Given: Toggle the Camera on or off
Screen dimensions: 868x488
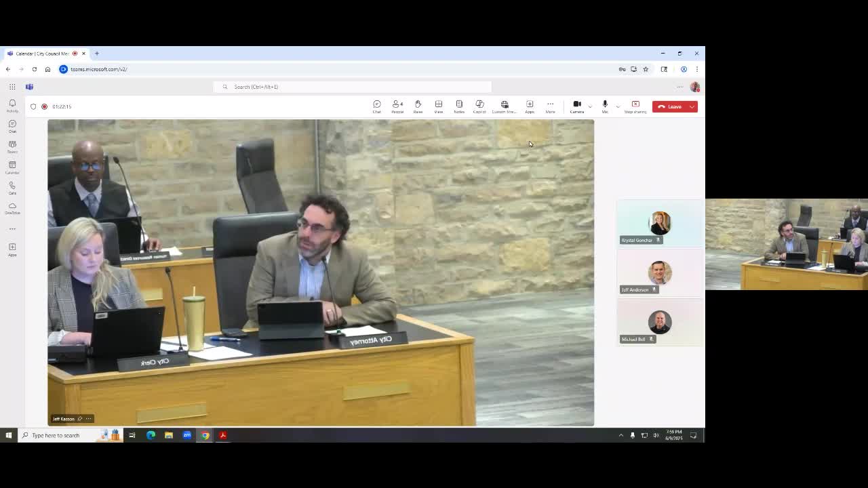Looking at the screenshot, I should [577, 106].
